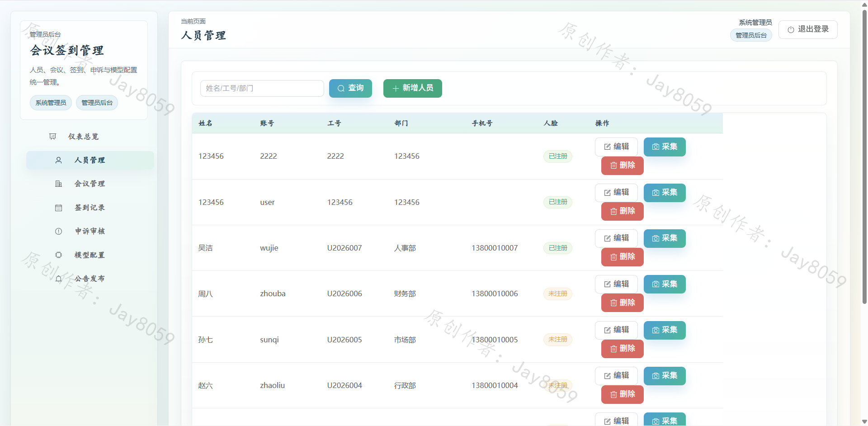Click the 账号 column header
868x426 pixels.
(267, 123)
